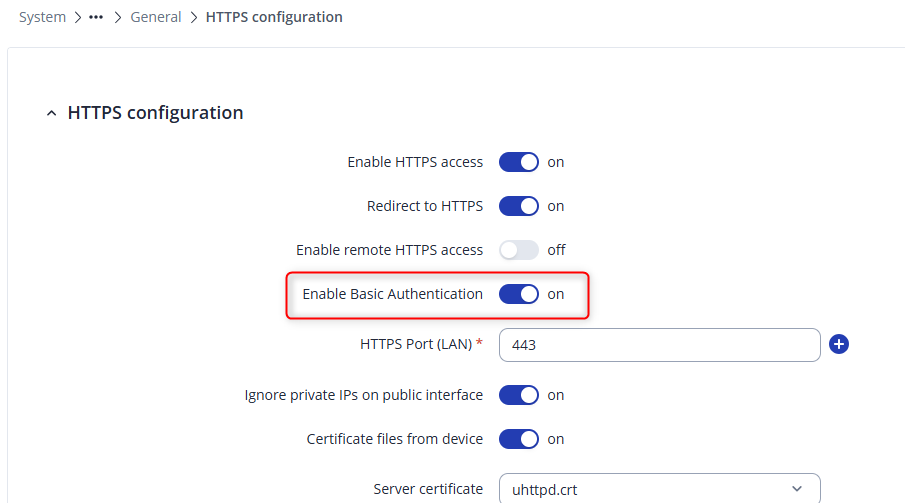This screenshot has width=905, height=503.
Task: Click the Server certificate label
Action: click(x=428, y=489)
